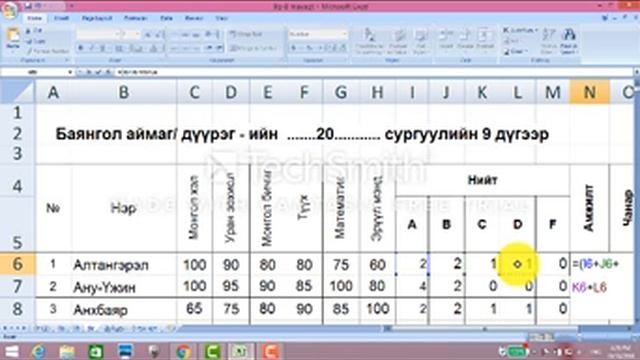Open the Excel Help icon

click(x=606, y=18)
